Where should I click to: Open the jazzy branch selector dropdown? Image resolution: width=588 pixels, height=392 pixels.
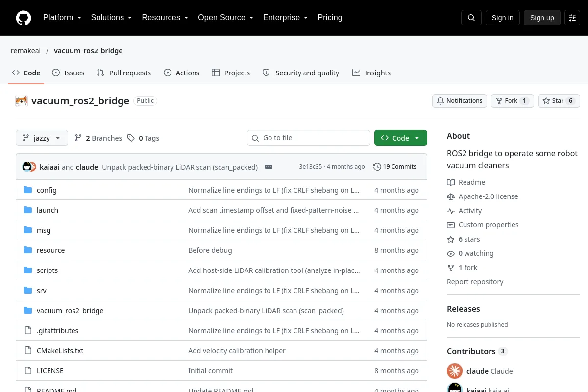point(42,138)
